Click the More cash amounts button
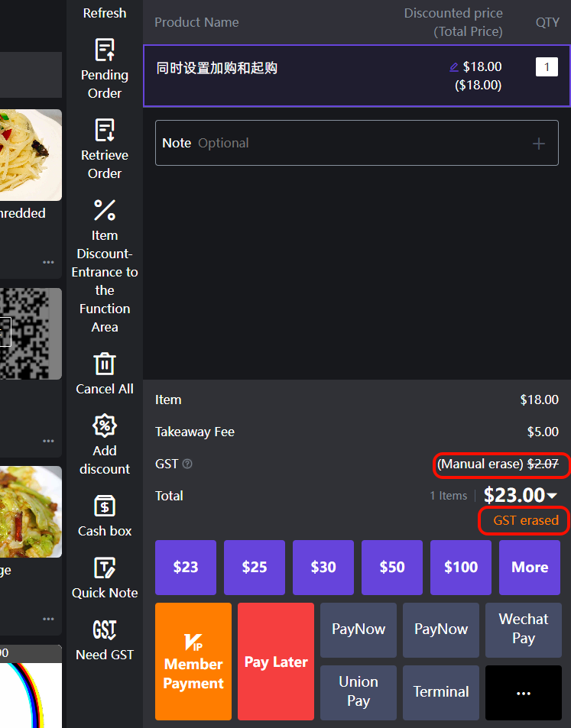This screenshot has width=571, height=728. [530, 568]
